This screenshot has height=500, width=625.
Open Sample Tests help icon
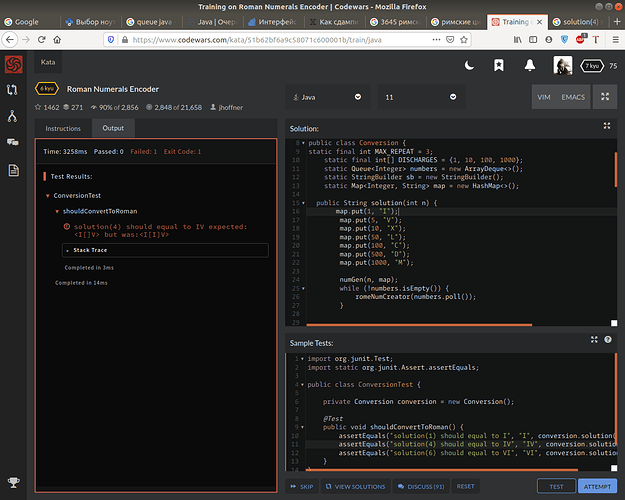608,340
